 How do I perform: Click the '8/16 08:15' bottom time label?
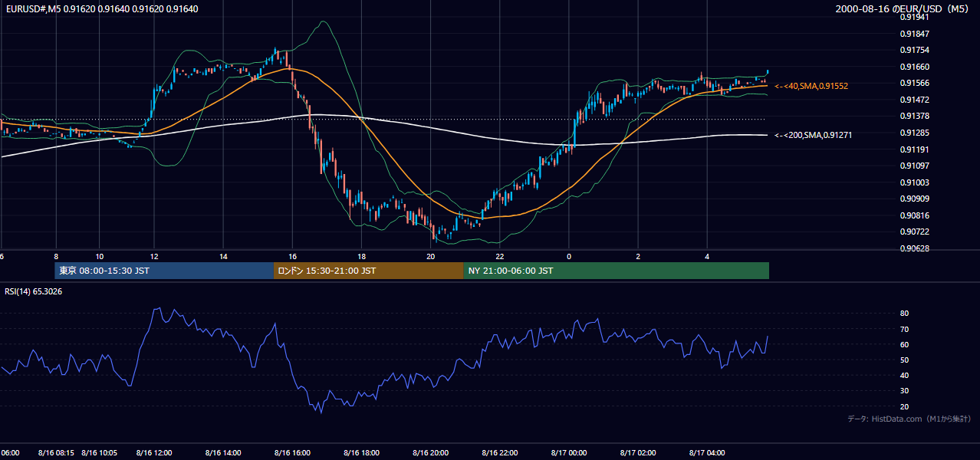point(56,453)
